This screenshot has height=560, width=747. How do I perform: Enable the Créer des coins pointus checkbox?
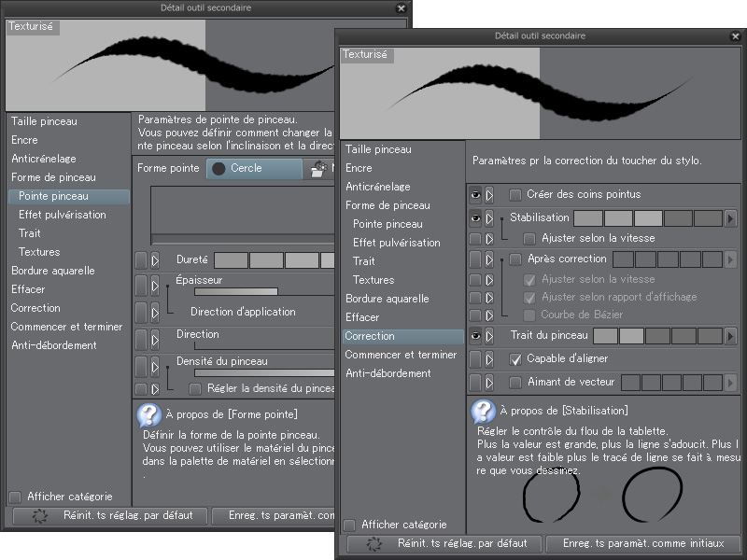pyautogui.click(x=515, y=195)
